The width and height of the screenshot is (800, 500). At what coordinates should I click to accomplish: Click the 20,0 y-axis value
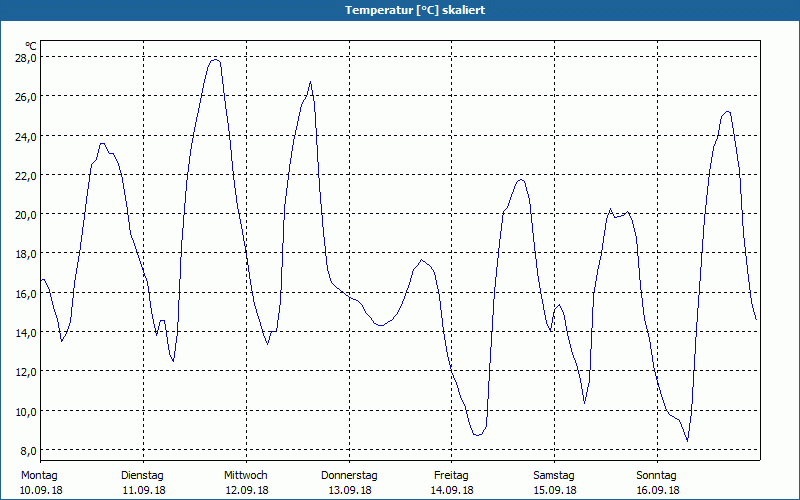(x=26, y=215)
